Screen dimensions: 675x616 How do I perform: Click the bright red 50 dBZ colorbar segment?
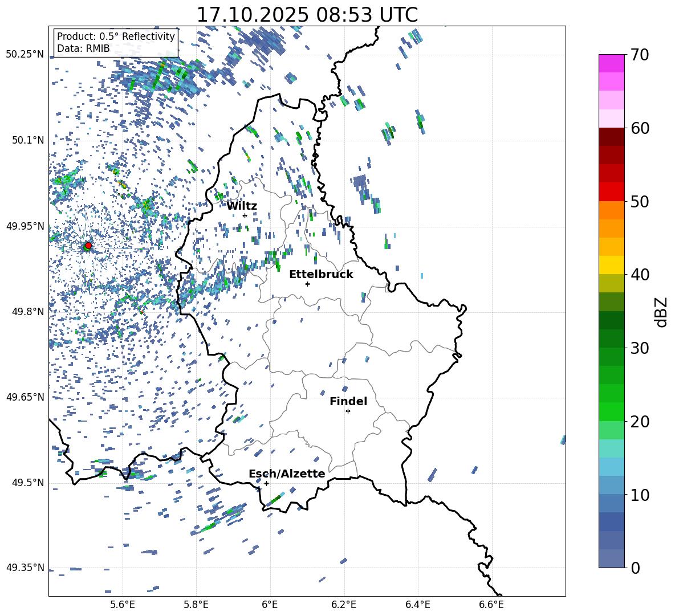click(x=611, y=192)
